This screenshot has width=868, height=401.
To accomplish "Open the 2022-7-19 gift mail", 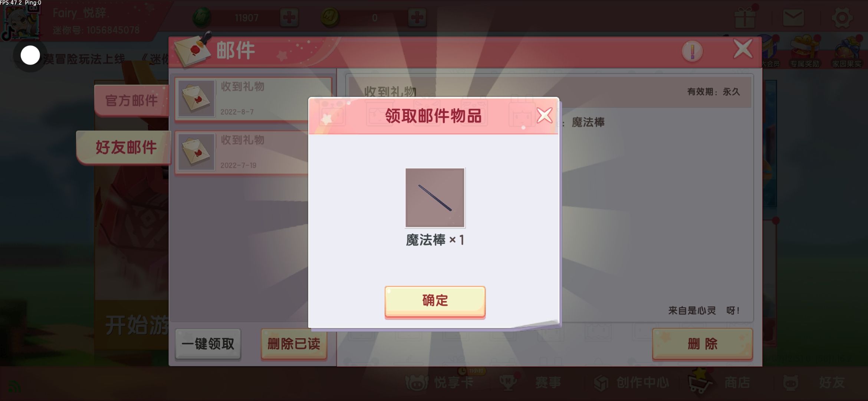I will (242, 152).
